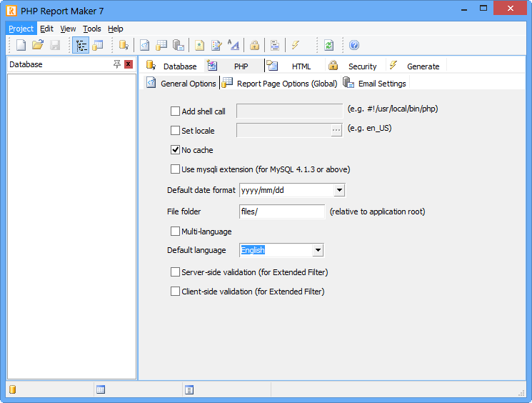Click the New Project toolbar icon
The width and height of the screenshot is (532, 403).
tap(21, 45)
